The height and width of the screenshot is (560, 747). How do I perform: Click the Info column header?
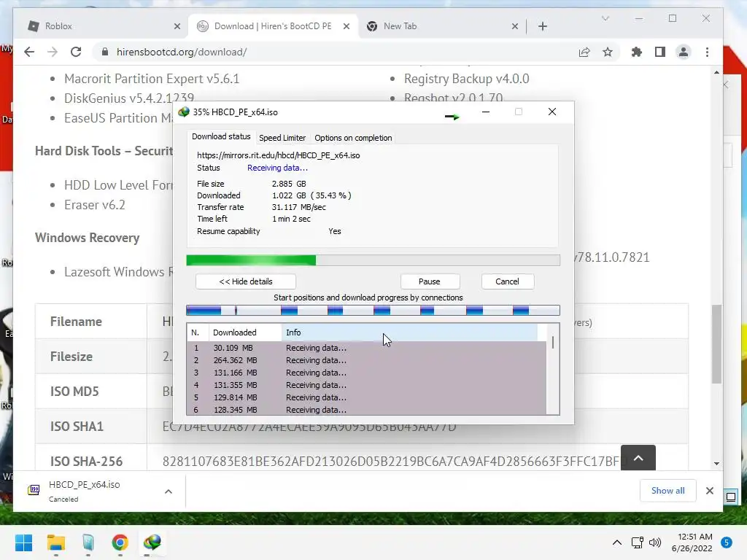(x=410, y=332)
